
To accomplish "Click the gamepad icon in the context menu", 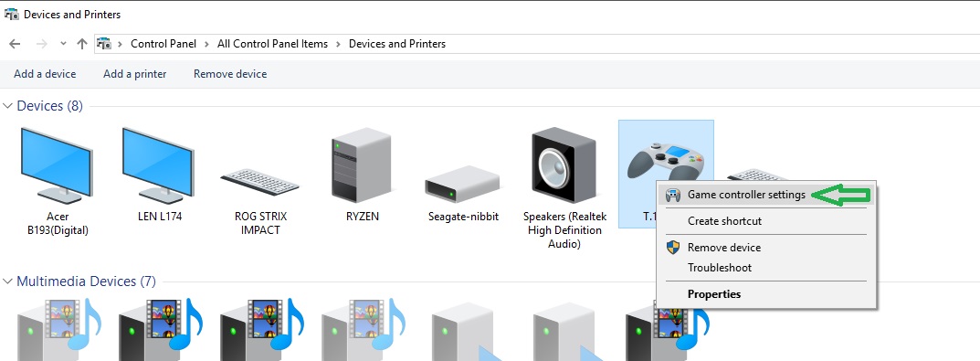I will (672, 196).
